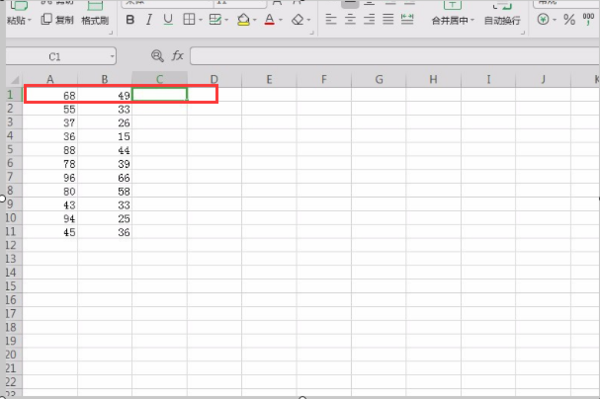This screenshot has height=399, width=600.
Task: Align text left
Action: pyautogui.click(x=331, y=19)
